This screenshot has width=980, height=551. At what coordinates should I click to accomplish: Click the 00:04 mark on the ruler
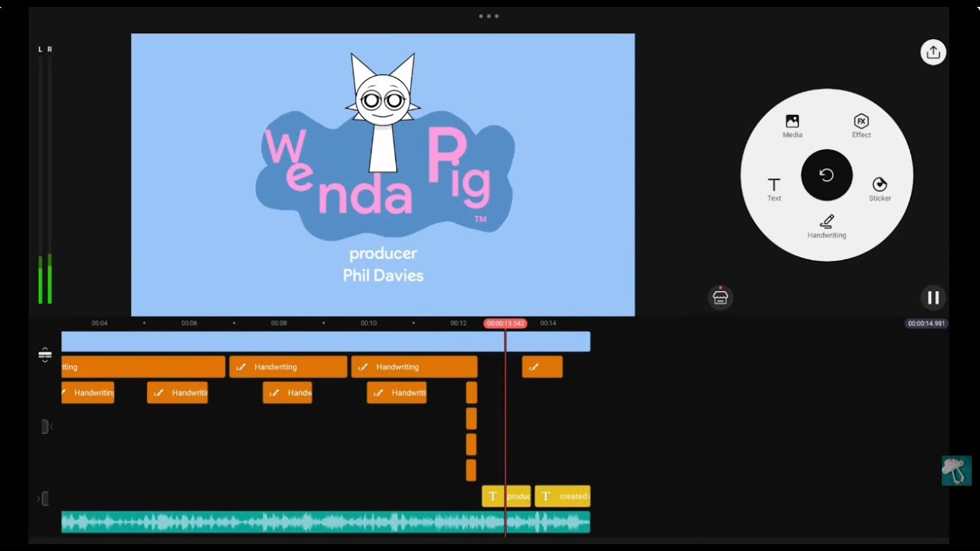[100, 323]
